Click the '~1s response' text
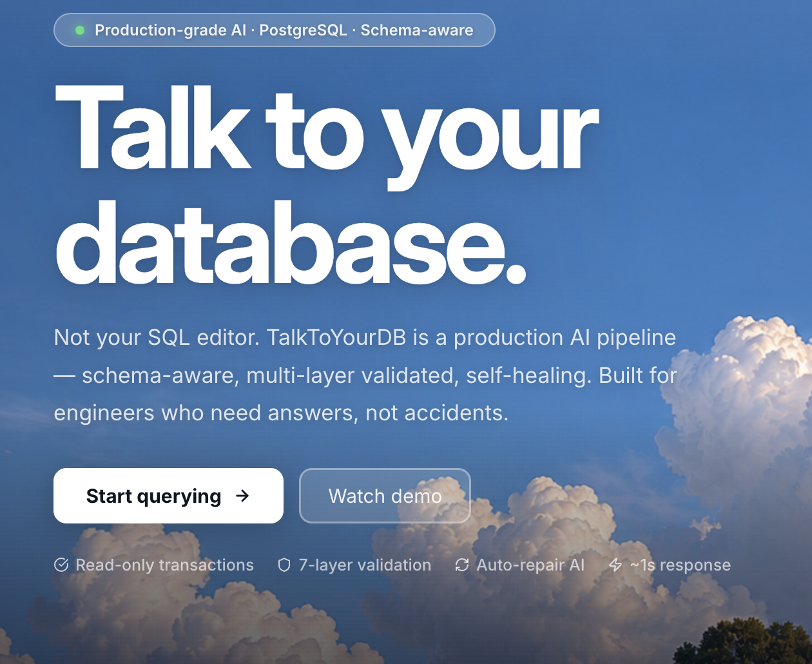 coord(681,565)
